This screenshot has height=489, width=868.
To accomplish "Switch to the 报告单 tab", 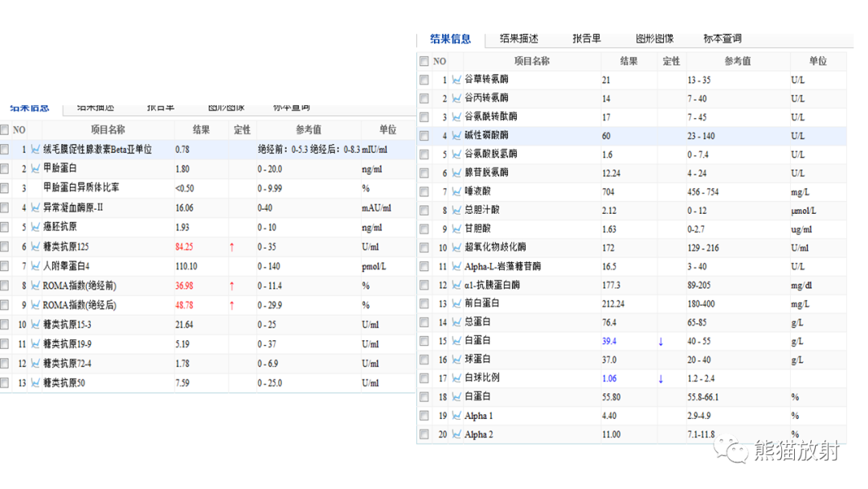I will pyautogui.click(x=586, y=39).
